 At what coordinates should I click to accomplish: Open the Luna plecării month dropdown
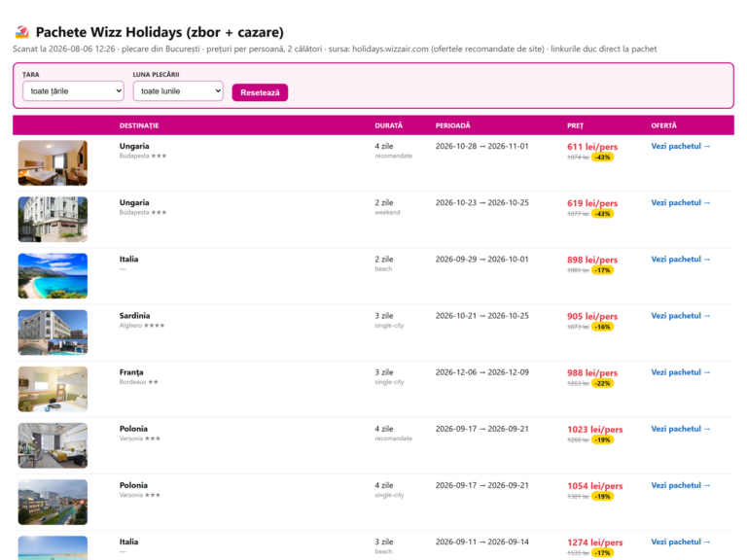pos(178,91)
